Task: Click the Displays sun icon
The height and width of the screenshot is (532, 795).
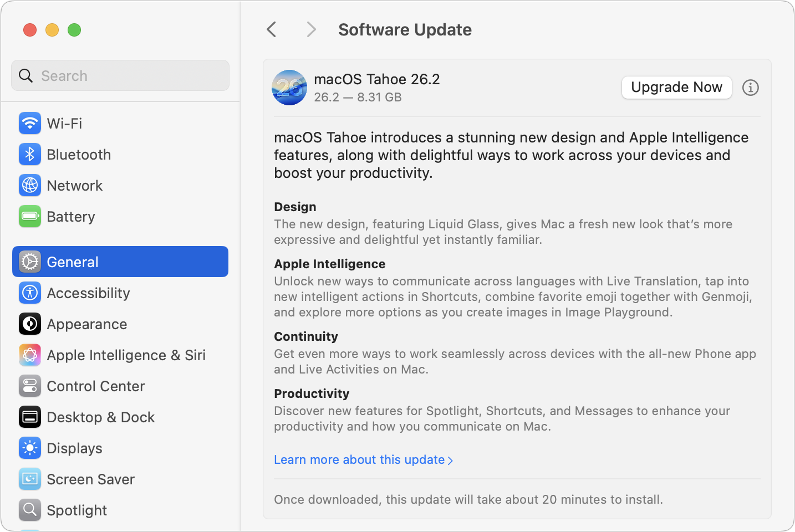Action: coord(30,448)
